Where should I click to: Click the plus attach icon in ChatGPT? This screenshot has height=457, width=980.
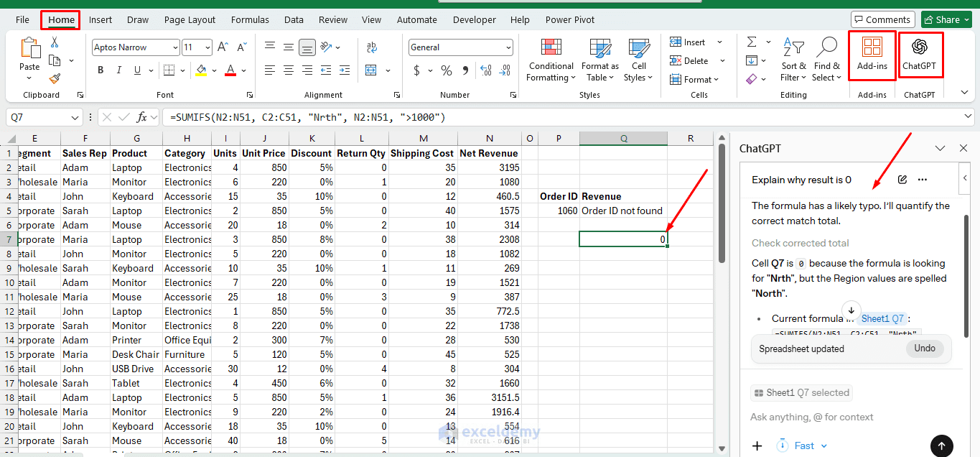click(x=757, y=446)
